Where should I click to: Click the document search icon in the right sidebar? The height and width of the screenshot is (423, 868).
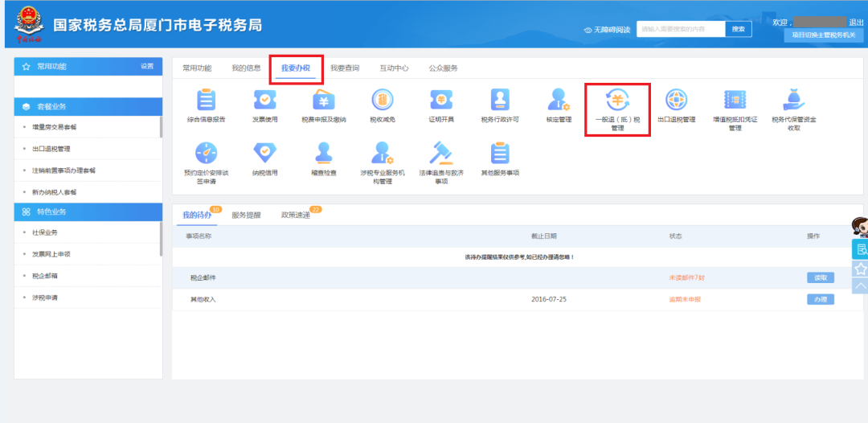860,249
